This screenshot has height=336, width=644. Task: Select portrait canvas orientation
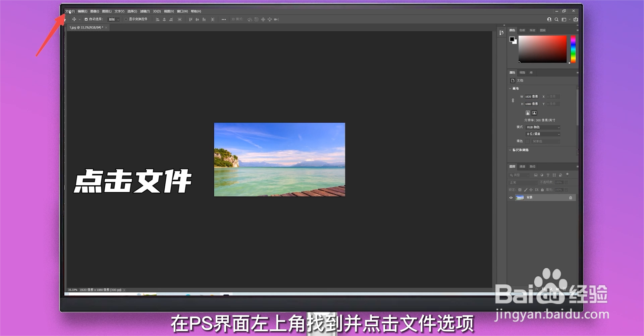pos(528,113)
